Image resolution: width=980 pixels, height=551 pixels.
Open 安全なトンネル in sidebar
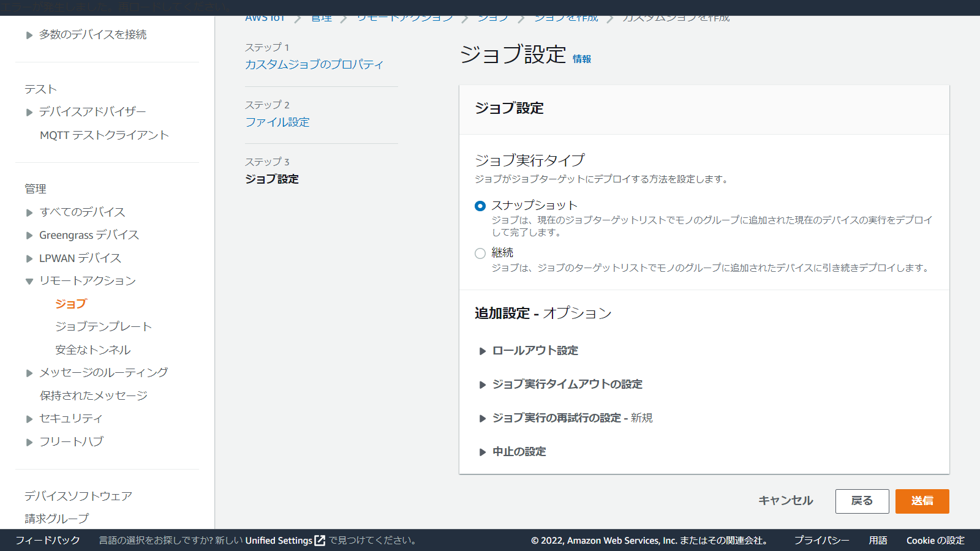(x=93, y=350)
